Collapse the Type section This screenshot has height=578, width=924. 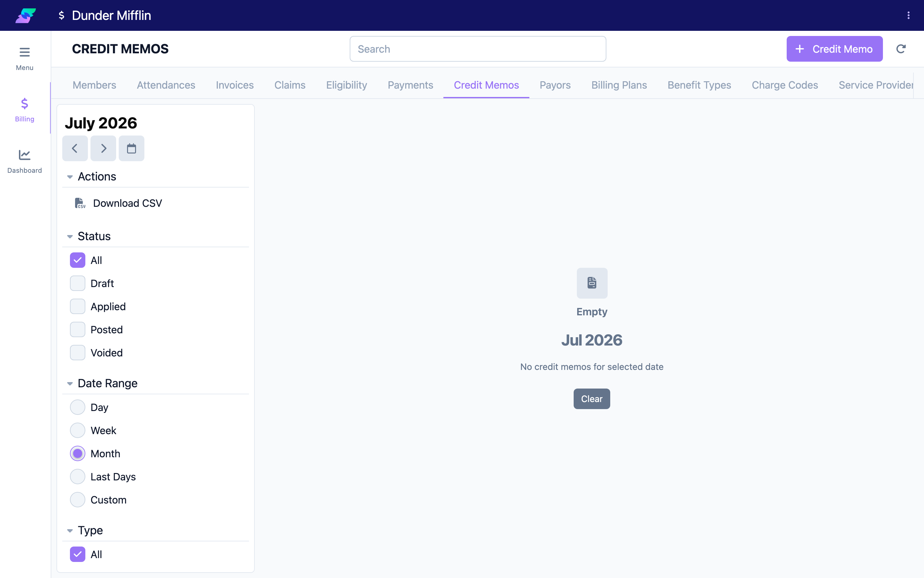pyautogui.click(x=70, y=530)
